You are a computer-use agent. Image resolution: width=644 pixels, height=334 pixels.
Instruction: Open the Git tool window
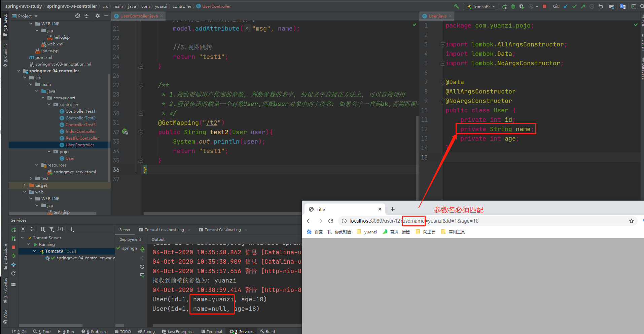20,331
